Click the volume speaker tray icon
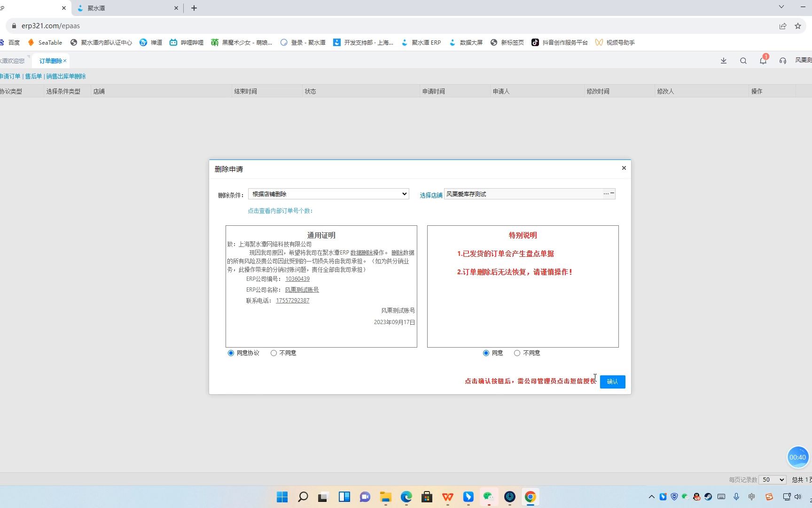 coord(798,497)
